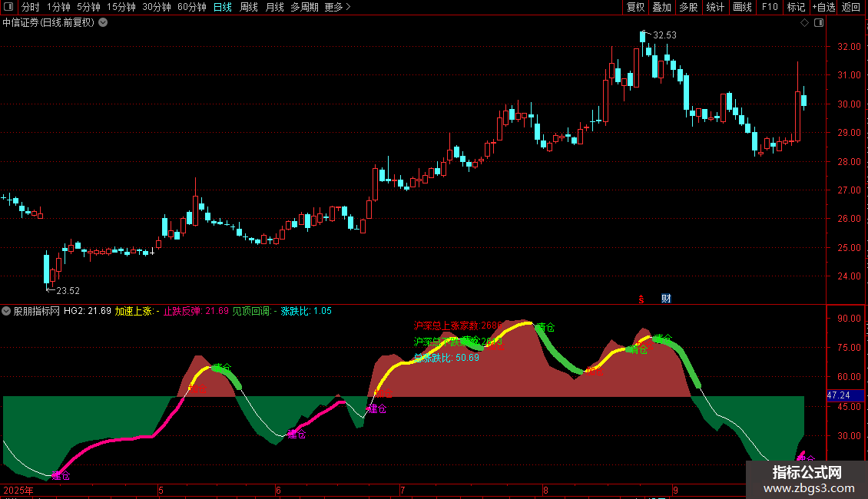Click the 中信证券(日线.前复权) title text
The height and width of the screenshot is (499, 868).
pos(48,23)
